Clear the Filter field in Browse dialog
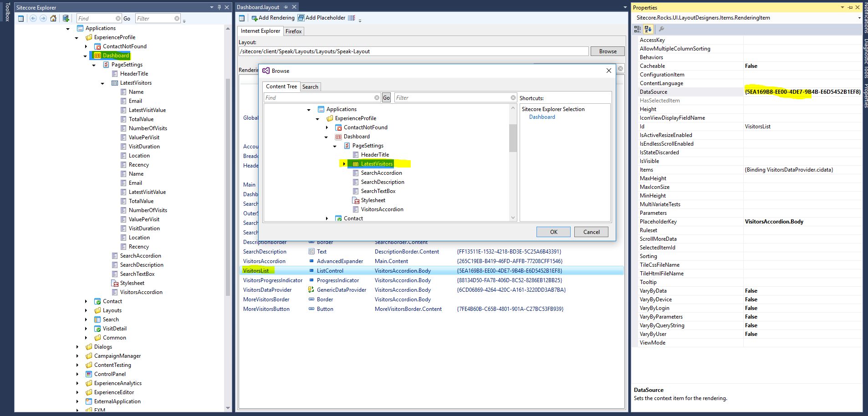868x416 pixels. point(513,98)
